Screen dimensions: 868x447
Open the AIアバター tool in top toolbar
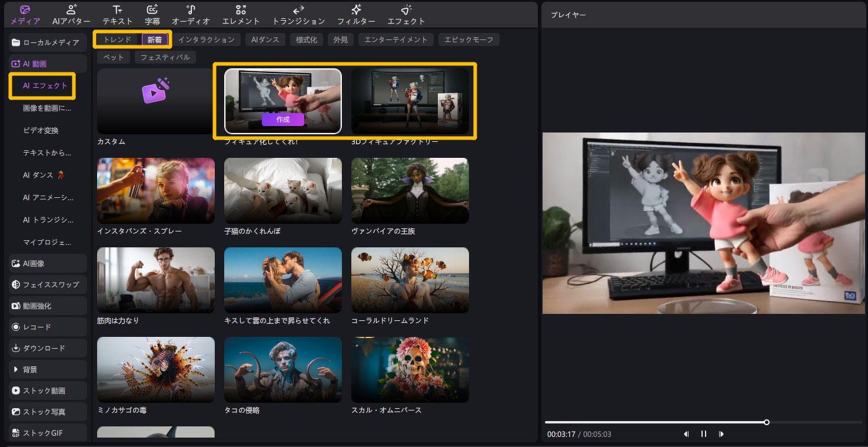coord(71,15)
